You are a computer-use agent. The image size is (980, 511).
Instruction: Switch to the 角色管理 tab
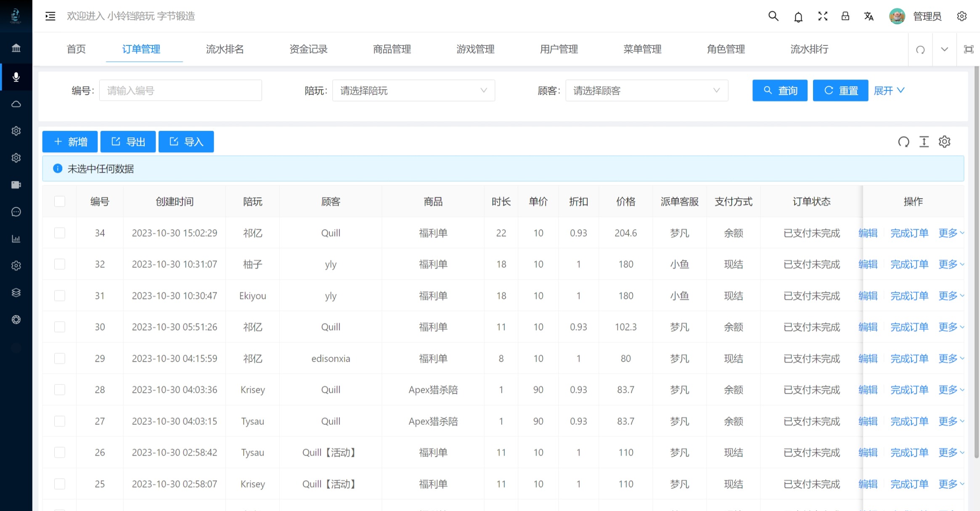(726, 49)
